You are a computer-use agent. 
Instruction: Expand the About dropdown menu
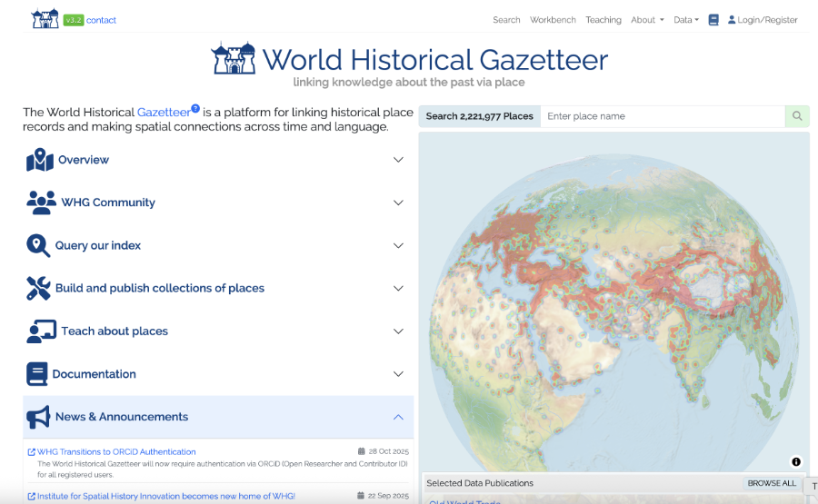pyautogui.click(x=647, y=20)
